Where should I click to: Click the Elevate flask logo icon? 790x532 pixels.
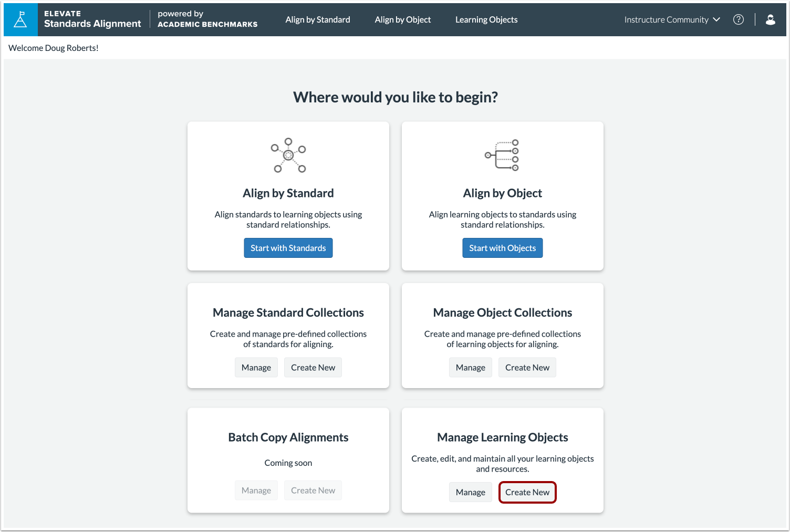[x=20, y=19]
